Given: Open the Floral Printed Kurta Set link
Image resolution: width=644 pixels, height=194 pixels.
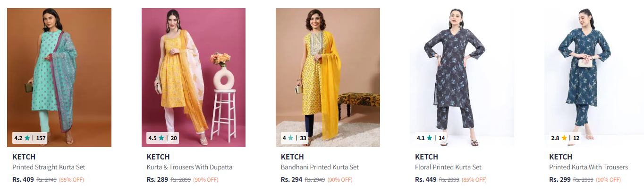Looking at the screenshot, I should click(x=448, y=167).
